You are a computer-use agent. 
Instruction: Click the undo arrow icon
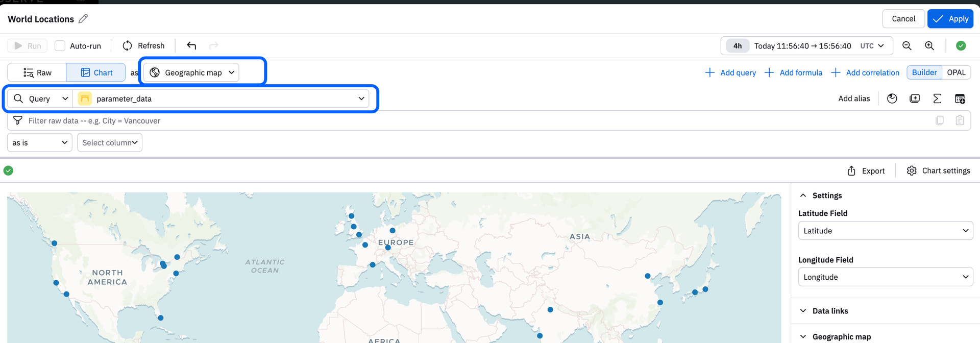coord(191,45)
